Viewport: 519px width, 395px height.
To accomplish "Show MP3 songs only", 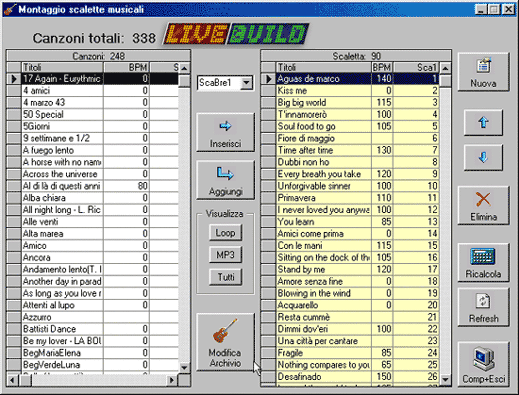I will [225, 255].
